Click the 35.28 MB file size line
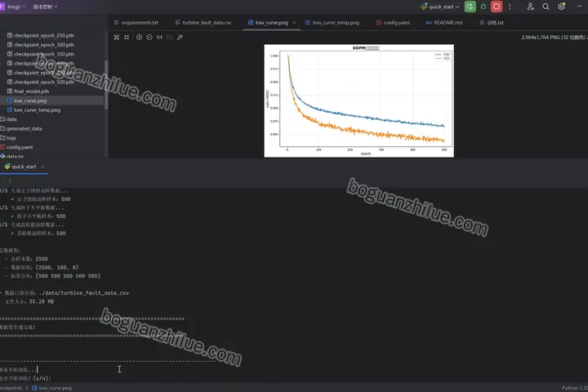 tap(29, 301)
